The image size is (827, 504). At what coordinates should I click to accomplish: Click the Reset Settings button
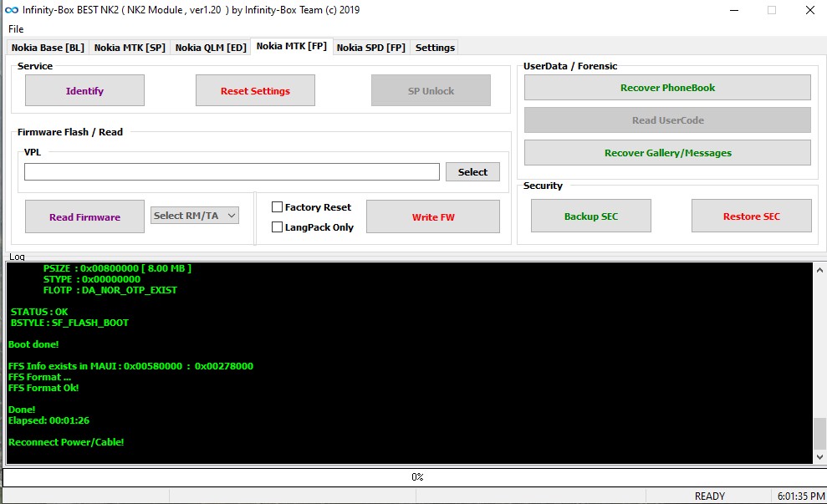point(255,90)
